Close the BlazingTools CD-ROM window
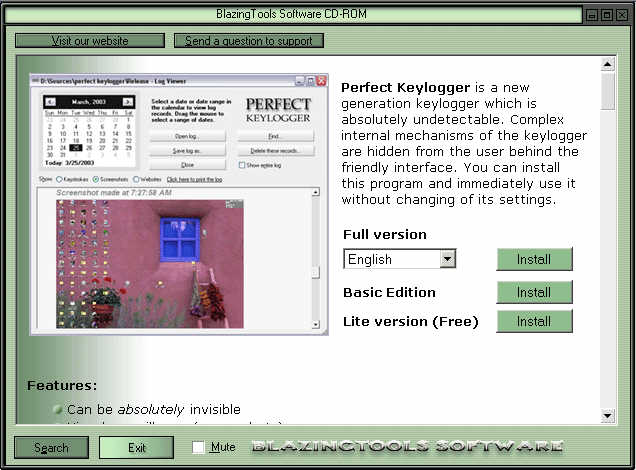Image resolution: width=636 pixels, height=470 pixels. tap(622, 15)
